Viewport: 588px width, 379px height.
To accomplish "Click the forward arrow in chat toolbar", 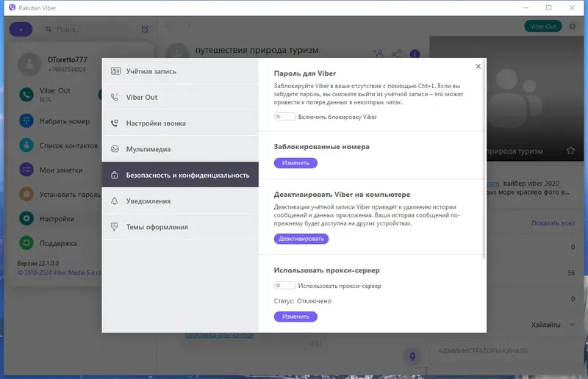I will 190,26.
